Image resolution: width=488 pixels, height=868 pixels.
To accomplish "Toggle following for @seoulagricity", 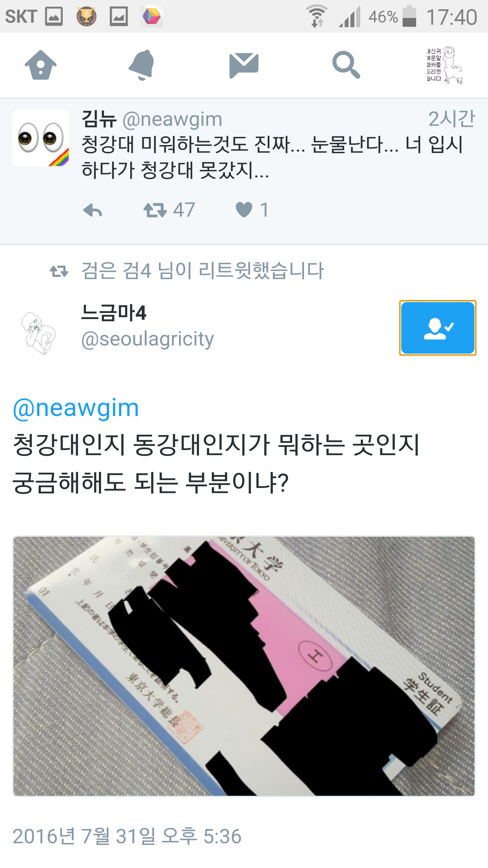I will (438, 328).
